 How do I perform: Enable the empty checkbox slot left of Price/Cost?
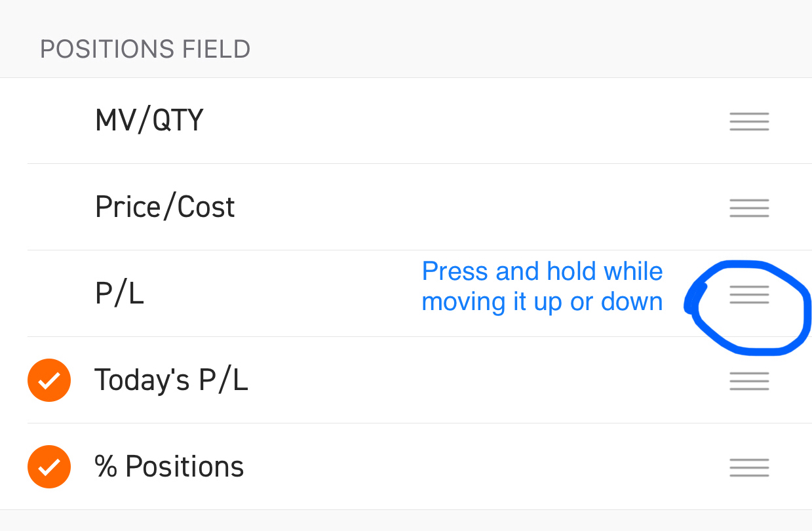point(49,207)
